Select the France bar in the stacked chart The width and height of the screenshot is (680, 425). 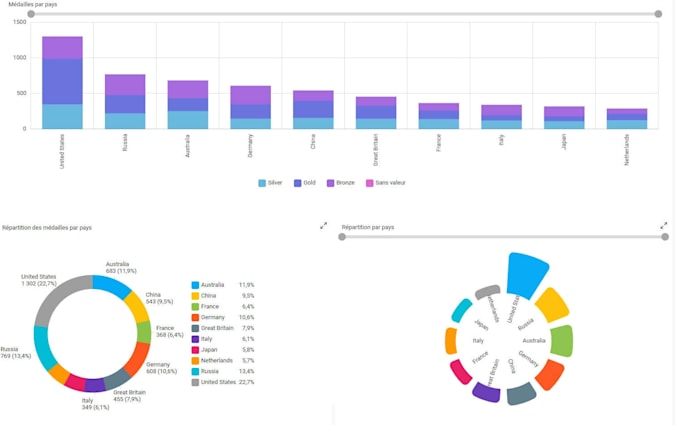tap(438, 116)
